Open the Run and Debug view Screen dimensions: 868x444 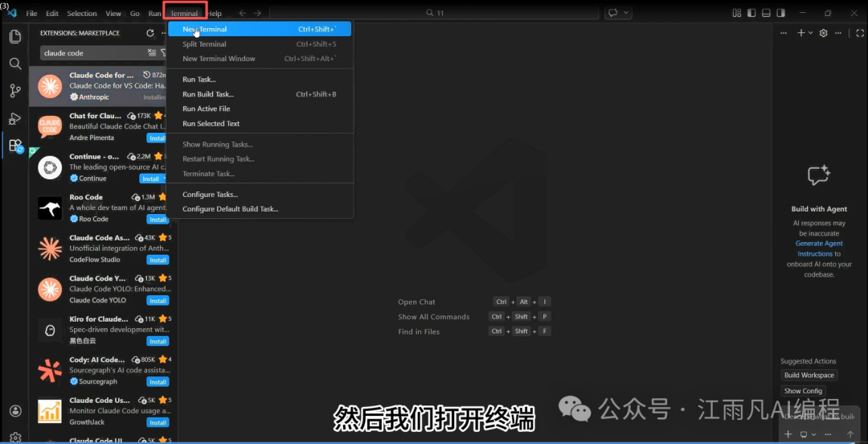tap(15, 118)
